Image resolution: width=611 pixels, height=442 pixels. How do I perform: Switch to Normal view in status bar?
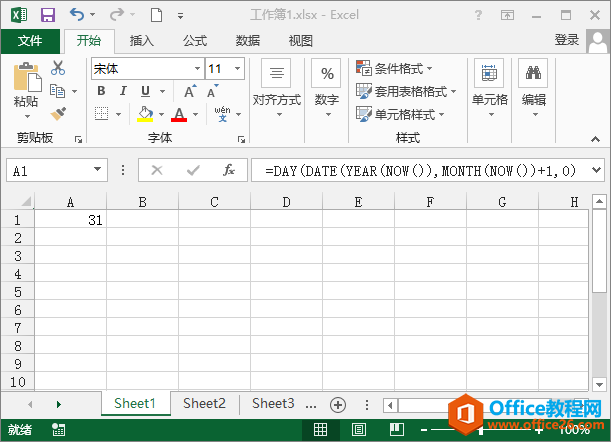[x=320, y=430]
